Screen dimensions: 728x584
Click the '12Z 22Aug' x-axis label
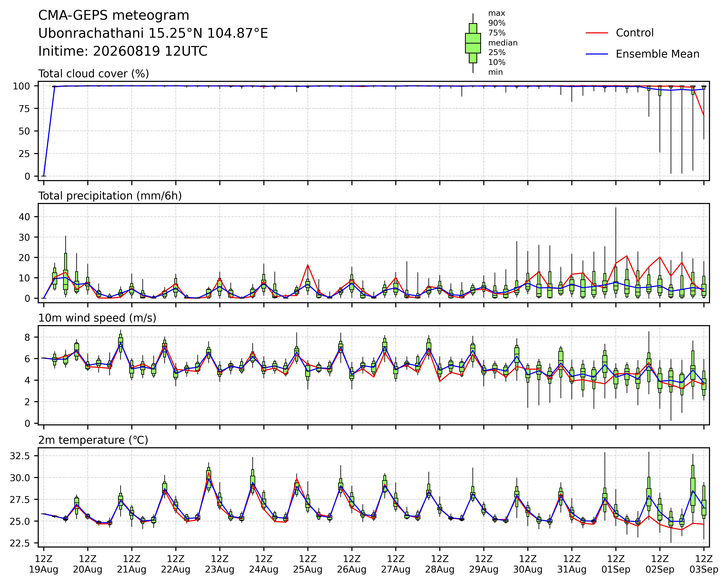[x=176, y=564]
